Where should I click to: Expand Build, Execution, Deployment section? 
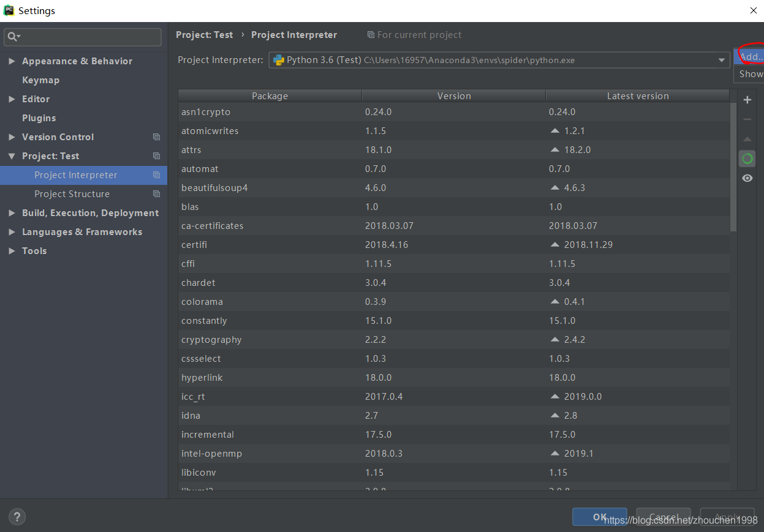coord(12,213)
